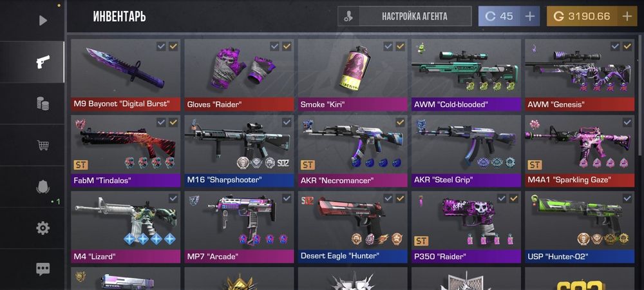Open the coins stack sidebar icon
Image resolution: width=644 pixels, height=290 pixels.
(43, 104)
